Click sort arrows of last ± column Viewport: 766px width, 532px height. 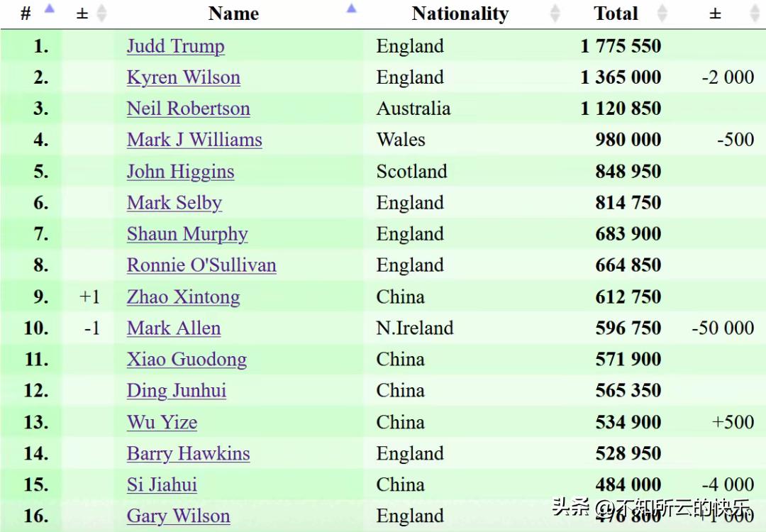(754, 13)
